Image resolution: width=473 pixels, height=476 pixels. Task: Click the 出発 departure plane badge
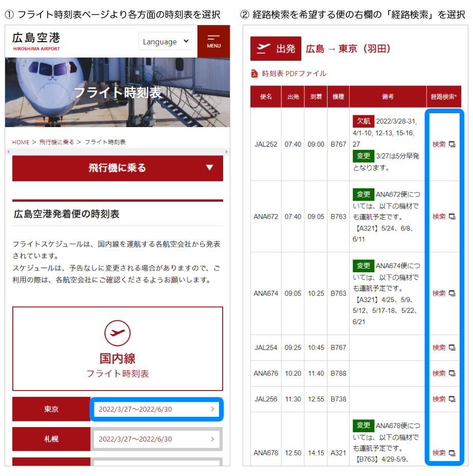[276, 48]
